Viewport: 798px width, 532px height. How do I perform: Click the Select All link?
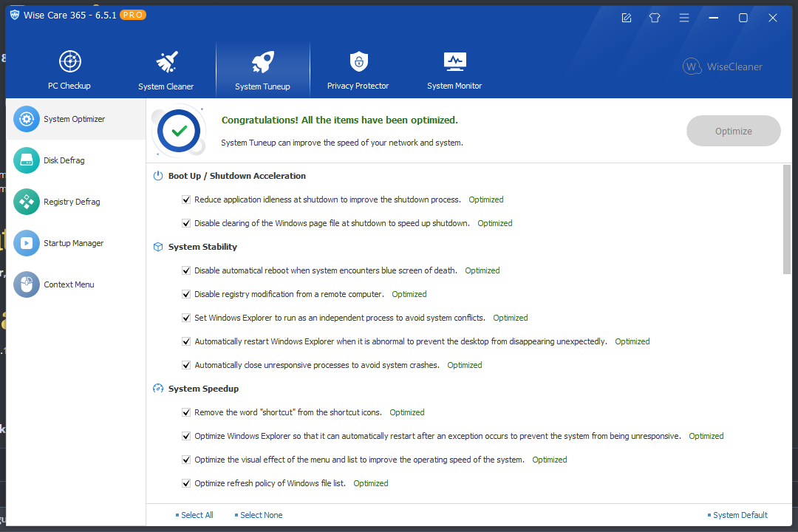point(197,515)
